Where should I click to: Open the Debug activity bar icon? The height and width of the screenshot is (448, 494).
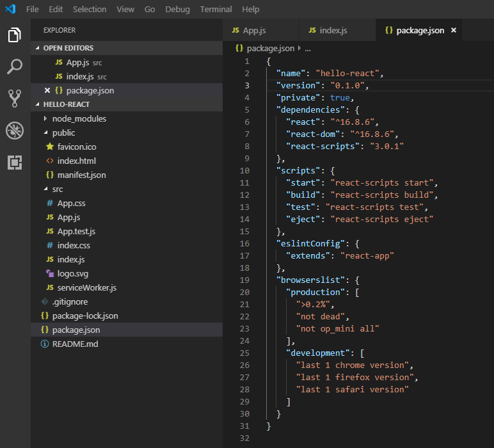pyautogui.click(x=15, y=131)
